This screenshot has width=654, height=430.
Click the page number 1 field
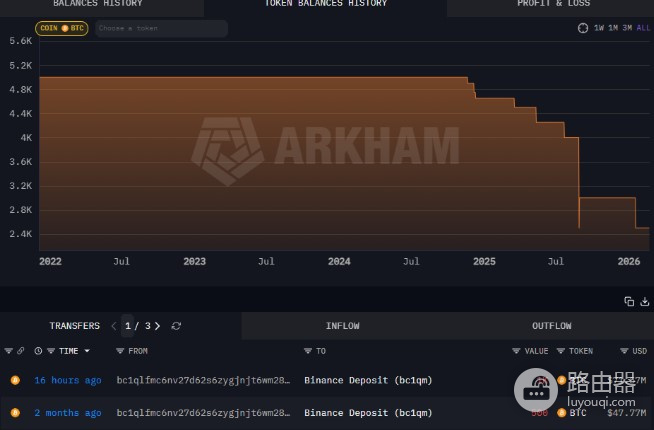[128, 326]
